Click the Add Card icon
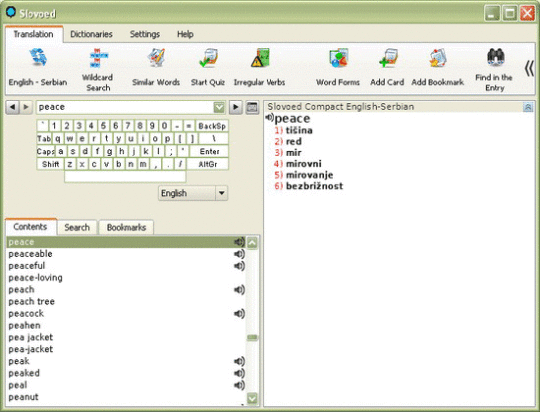 (388, 58)
